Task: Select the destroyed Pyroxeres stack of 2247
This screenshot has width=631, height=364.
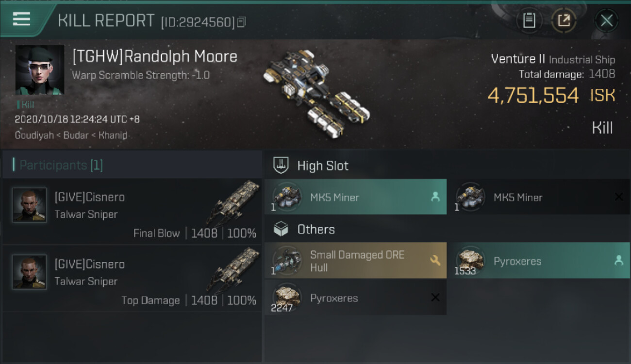Action: [x=355, y=298]
